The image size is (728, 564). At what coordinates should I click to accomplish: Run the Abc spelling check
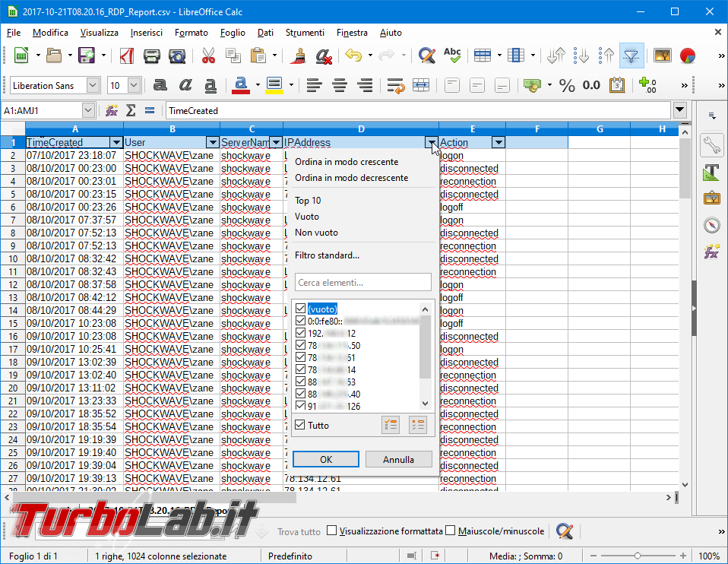[451, 55]
